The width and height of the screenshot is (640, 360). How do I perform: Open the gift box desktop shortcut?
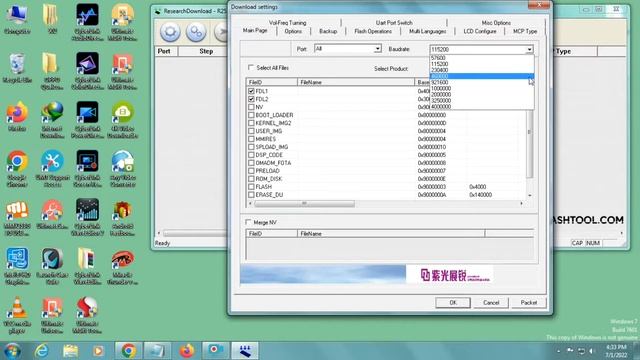click(x=122, y=217)
